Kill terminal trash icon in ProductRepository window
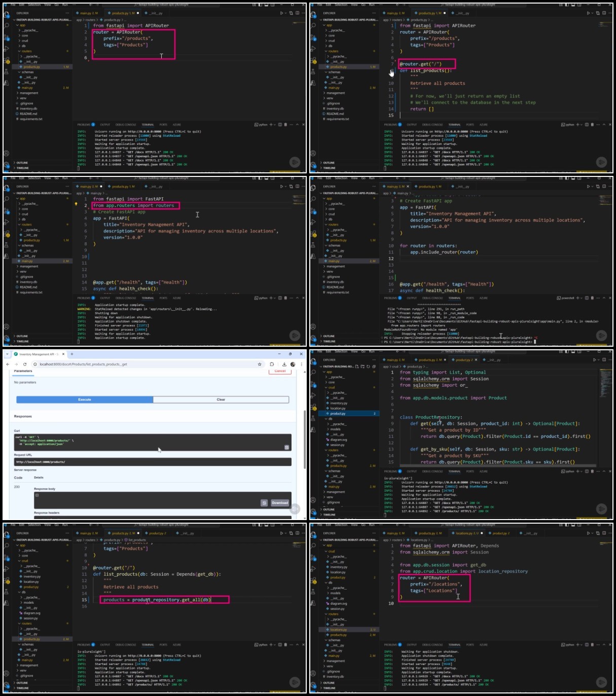 click(x=592, y=471)
